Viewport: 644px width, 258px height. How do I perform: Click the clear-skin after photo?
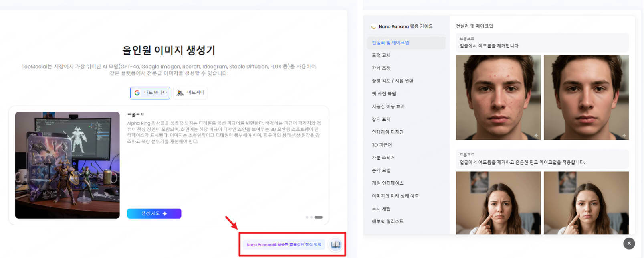point(586,98)
